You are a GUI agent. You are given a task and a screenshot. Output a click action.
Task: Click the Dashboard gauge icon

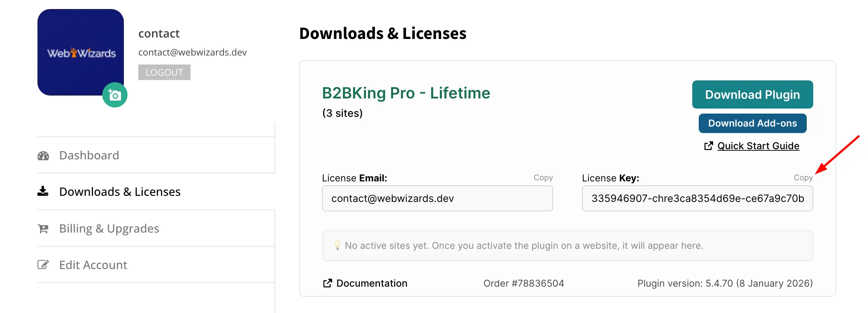[43, 156]
